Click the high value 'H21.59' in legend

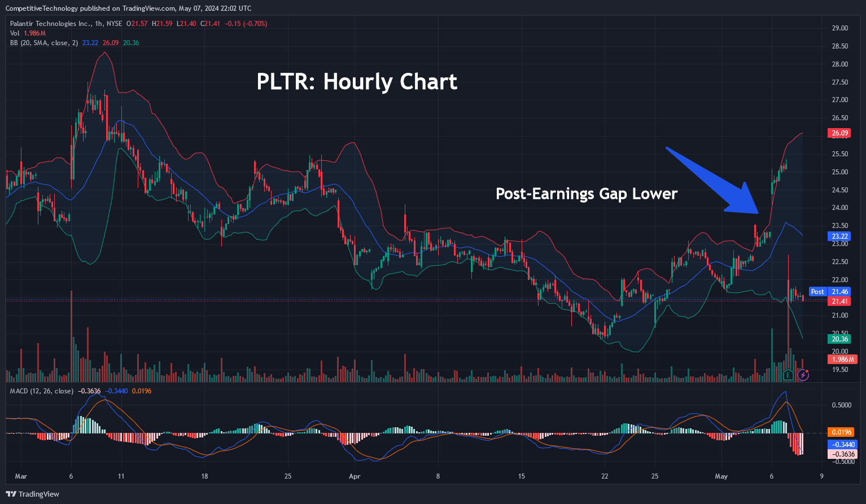(x=162, y=24)
